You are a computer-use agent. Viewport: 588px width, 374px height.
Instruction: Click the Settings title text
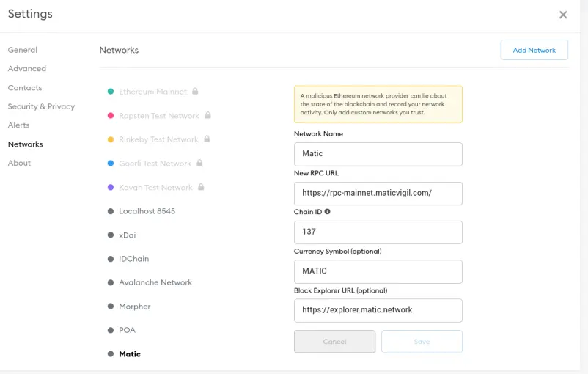[30, 14]
